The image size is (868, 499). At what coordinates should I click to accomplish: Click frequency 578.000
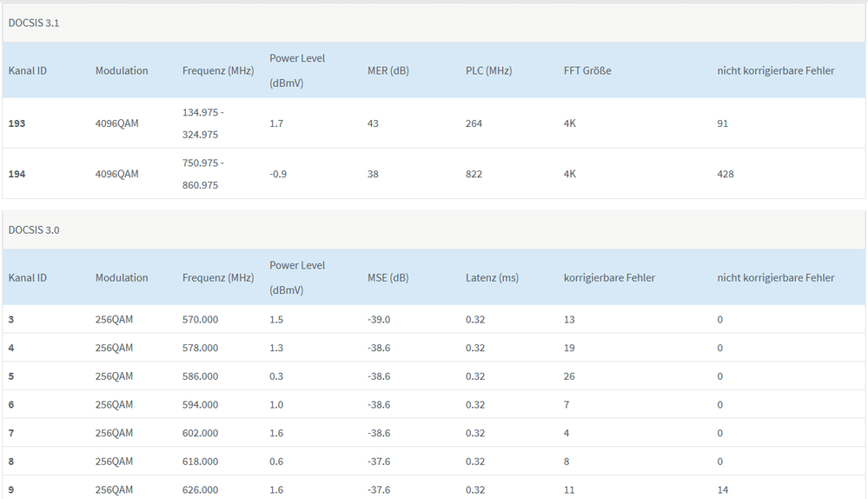coord(201,348)
